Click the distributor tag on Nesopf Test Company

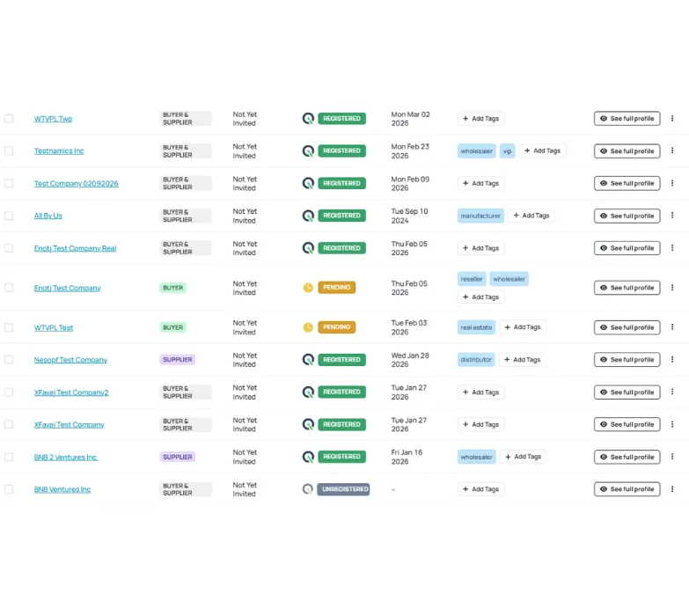click(x=476, y=359)
